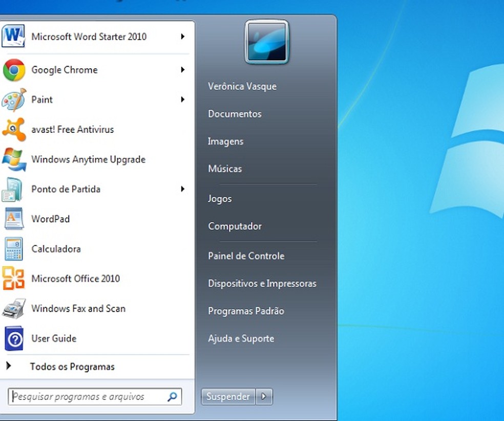Select the Google Chrome label
Screen dimensions: 504x421
click(65, 70)
